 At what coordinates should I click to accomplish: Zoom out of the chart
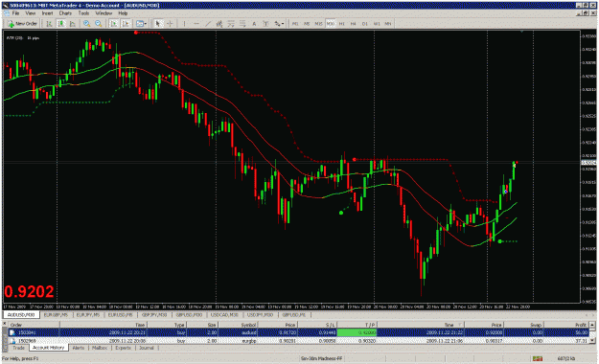99,24
